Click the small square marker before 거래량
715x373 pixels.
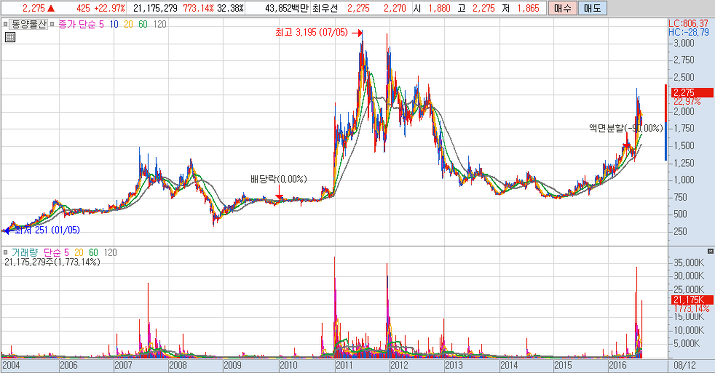(5, 252)
